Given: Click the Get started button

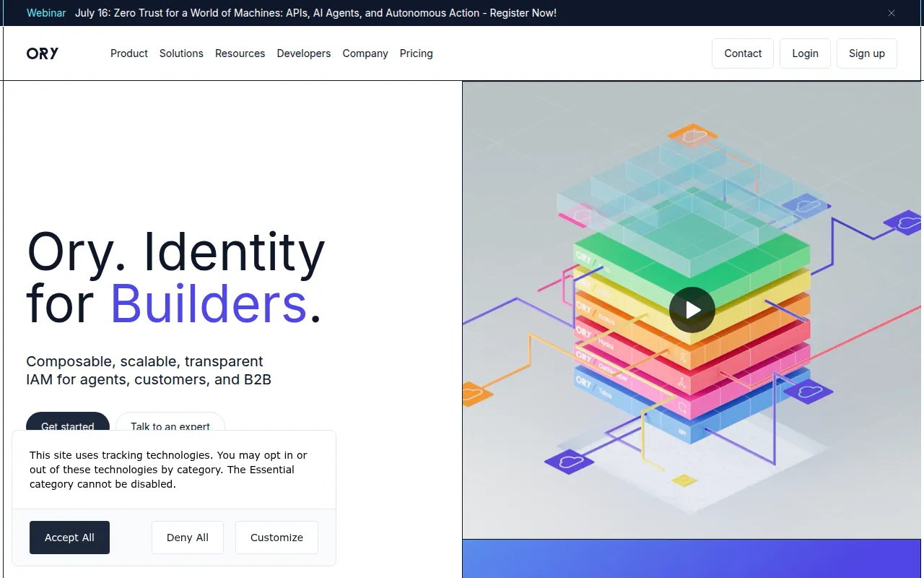Looking at the screenshot, I should point(68,422).
